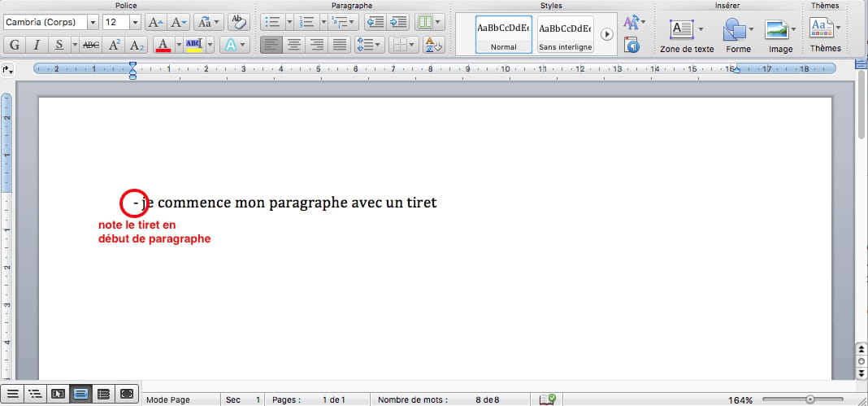Toggle bold with the G button
Image resolution: width=868 pixels, height=406 pixels.
coord(15,45)
